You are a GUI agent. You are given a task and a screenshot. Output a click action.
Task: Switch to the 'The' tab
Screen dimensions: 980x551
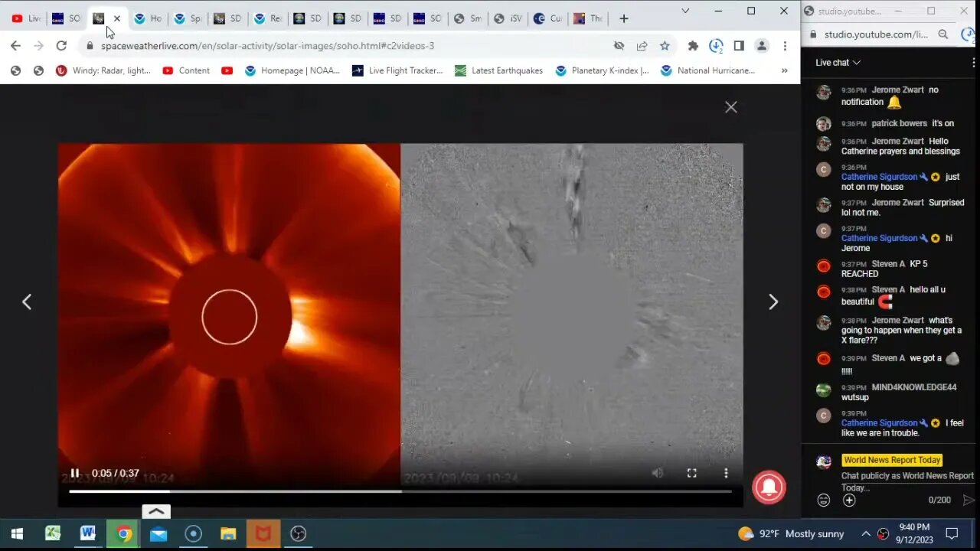point(588,18)
